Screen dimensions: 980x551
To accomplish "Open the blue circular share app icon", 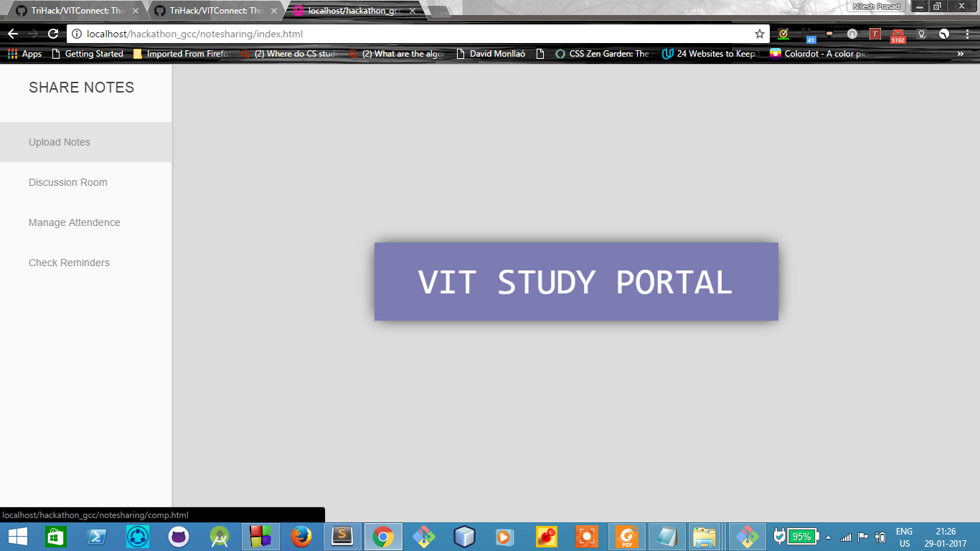I will click(x=138, y=537).
